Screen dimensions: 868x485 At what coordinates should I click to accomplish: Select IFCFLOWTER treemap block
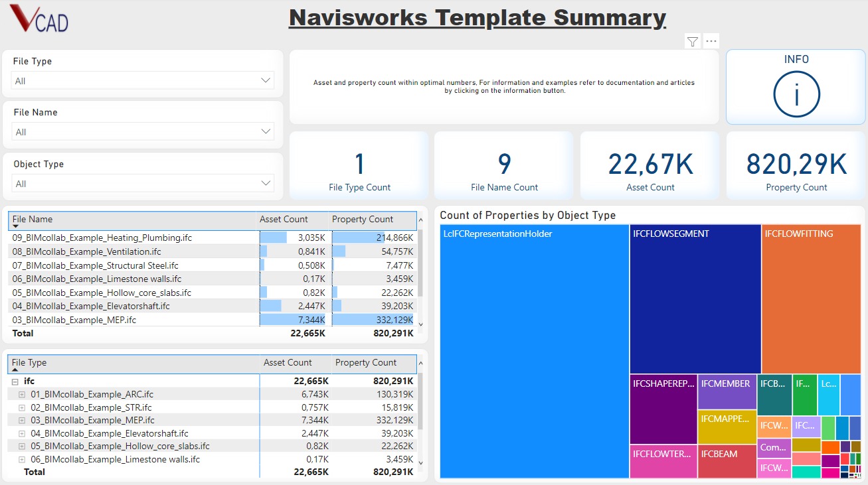[663, 461]
